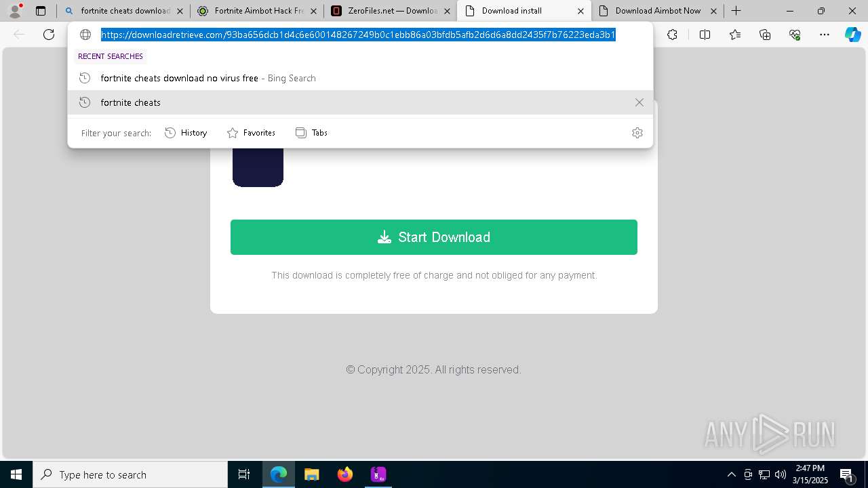Show hidden system tray icons
868x488 pixels.
(732, 474)
